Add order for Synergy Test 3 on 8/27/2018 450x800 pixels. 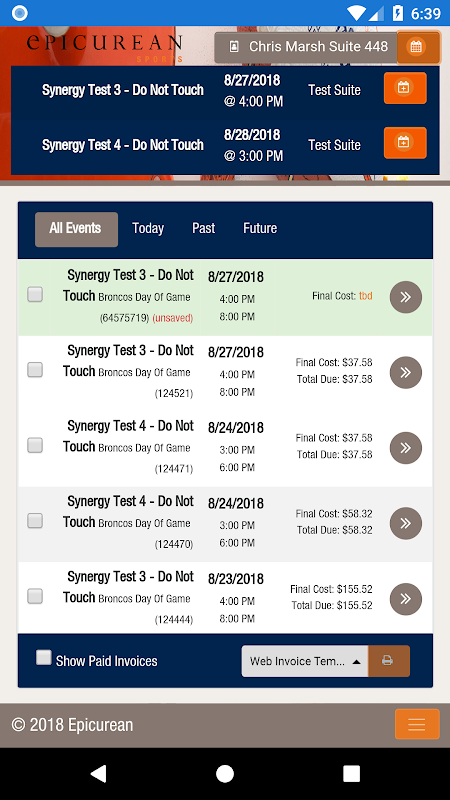(x=405, y=88)
